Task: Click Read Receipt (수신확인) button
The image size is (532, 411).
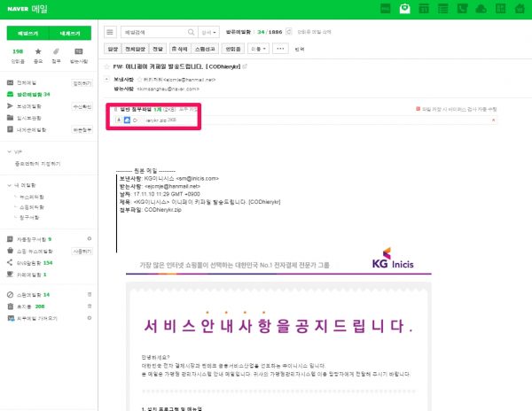Action: [x=82, y=106]
